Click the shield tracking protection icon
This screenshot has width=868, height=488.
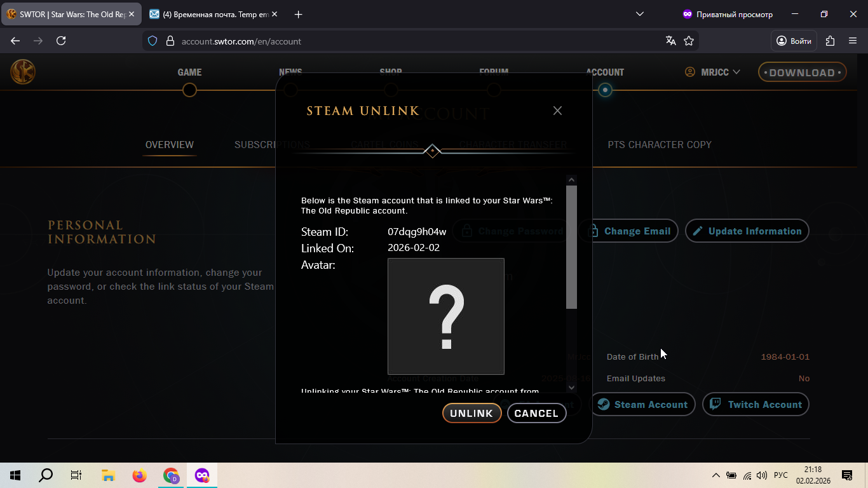(x=153, y=41)
